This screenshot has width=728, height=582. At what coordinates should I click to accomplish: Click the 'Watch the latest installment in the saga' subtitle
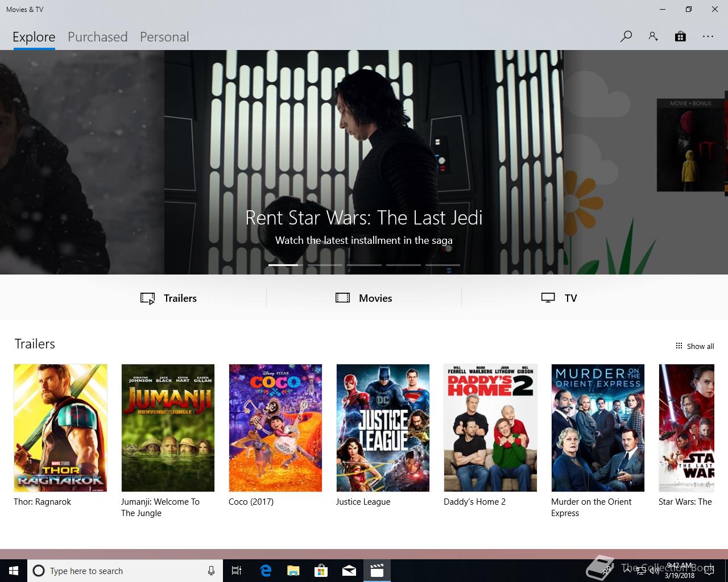[x=364, y=240]
